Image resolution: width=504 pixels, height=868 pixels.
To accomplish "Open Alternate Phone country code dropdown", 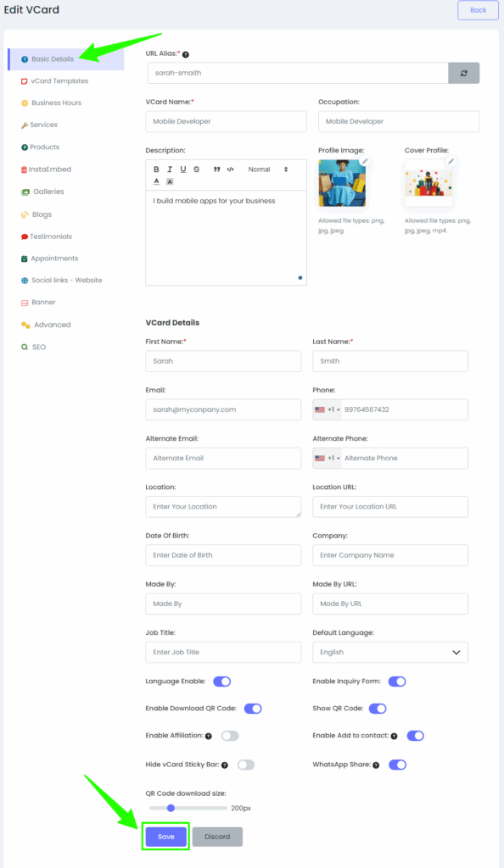I will pos(328,459).
